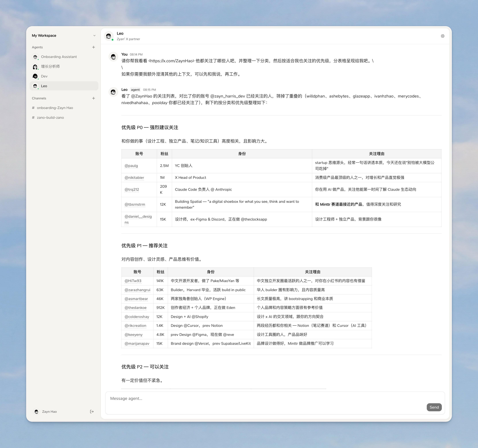
Task: Click Leo's avatar in the chat header
Action: tap(109, 36)
